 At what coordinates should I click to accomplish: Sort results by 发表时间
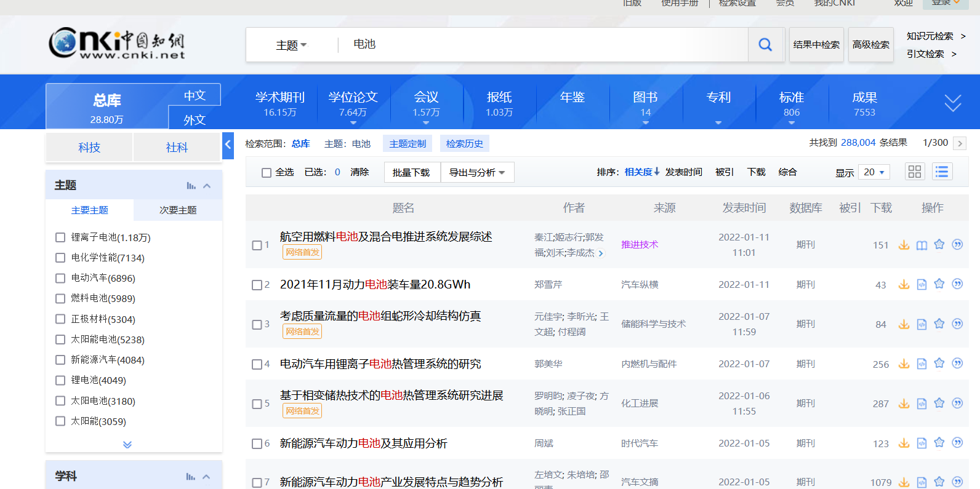(x=683, y=172)
